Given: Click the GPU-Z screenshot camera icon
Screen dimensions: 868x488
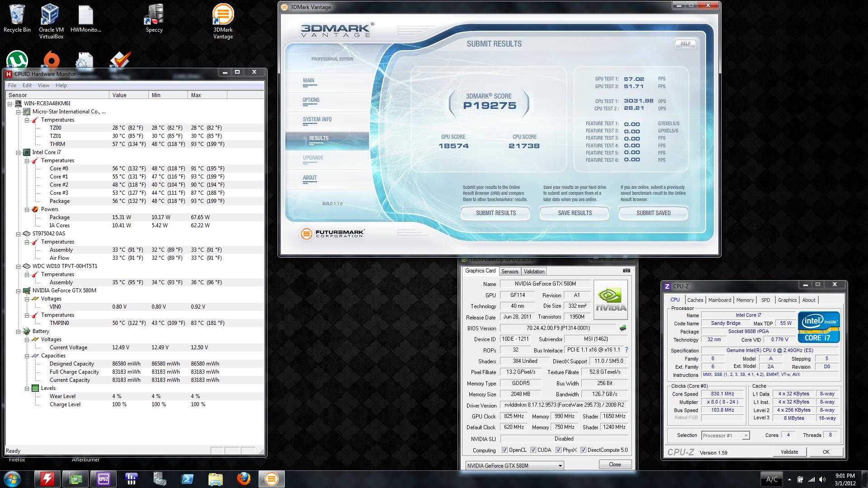Looking at the screenshot, I should pyautogui.click(x=627, y=271).
